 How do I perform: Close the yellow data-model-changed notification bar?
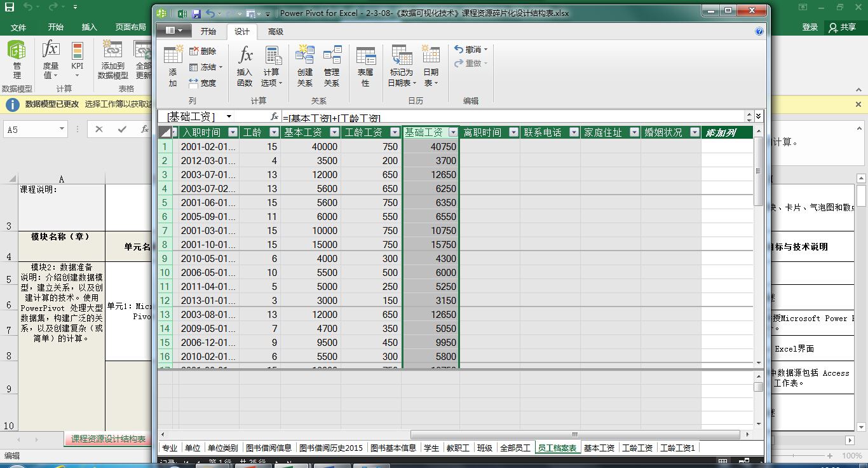pos(858,104)
